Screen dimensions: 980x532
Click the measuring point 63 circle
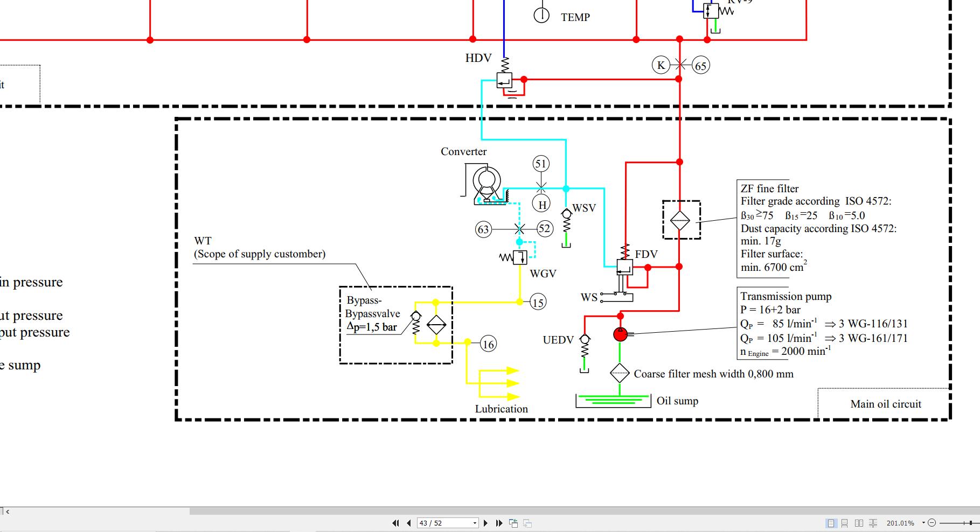click(483, 230)
